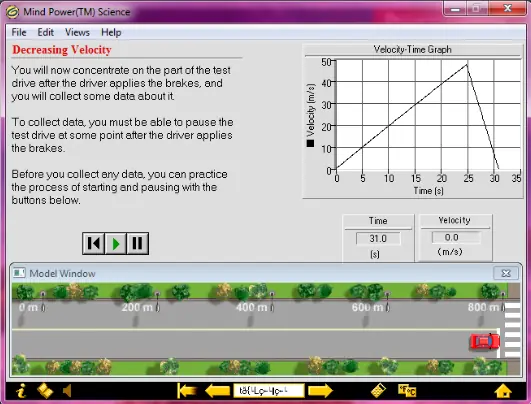
Task: Open the File menu
Action: 19,33
